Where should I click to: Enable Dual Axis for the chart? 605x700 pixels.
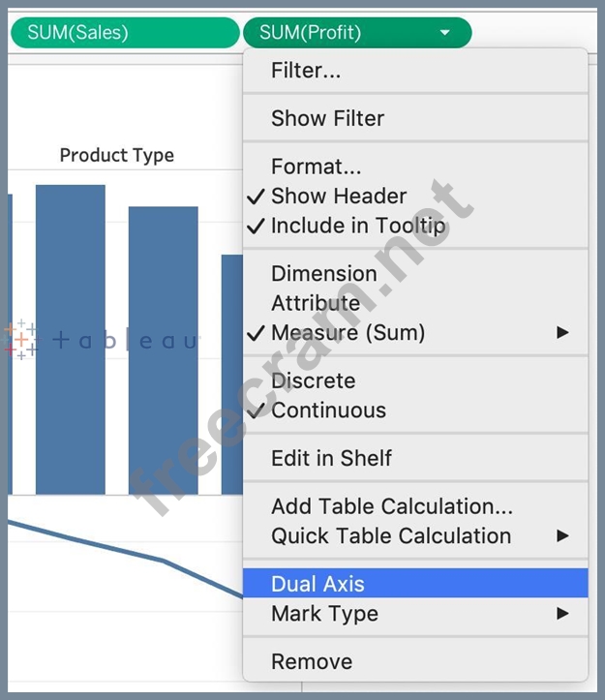(318, 584)
